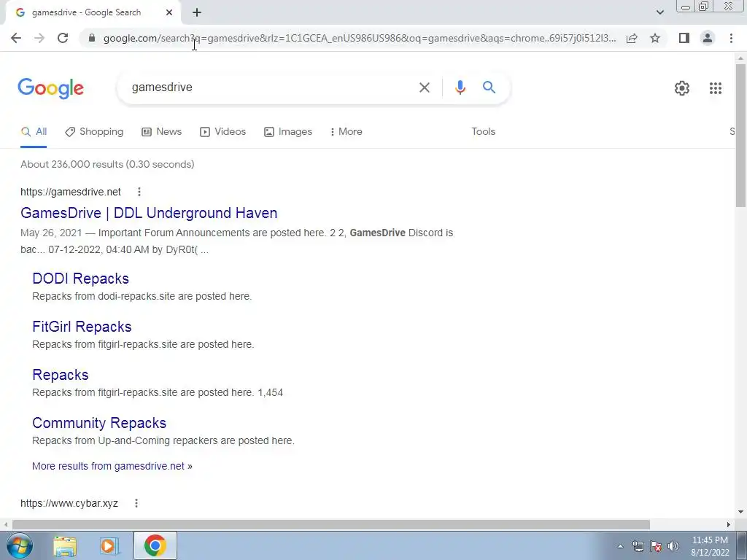The image size is (747, 560).
Task: Open Google quick settings gear
Action: 682,88
